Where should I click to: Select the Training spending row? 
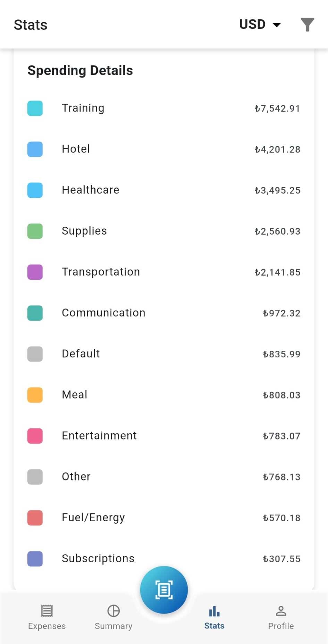click(x=164, y=108)
